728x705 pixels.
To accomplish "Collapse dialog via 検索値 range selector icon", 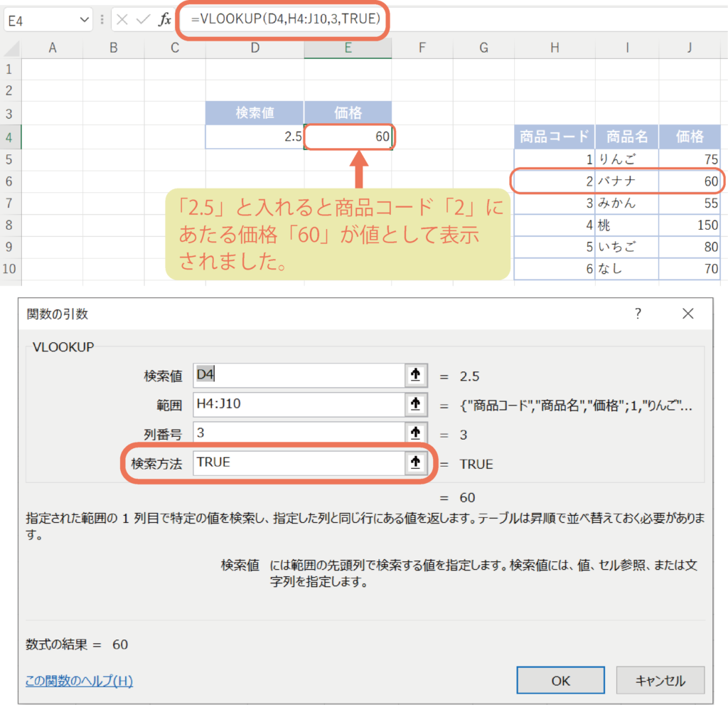I will (416, 376).
